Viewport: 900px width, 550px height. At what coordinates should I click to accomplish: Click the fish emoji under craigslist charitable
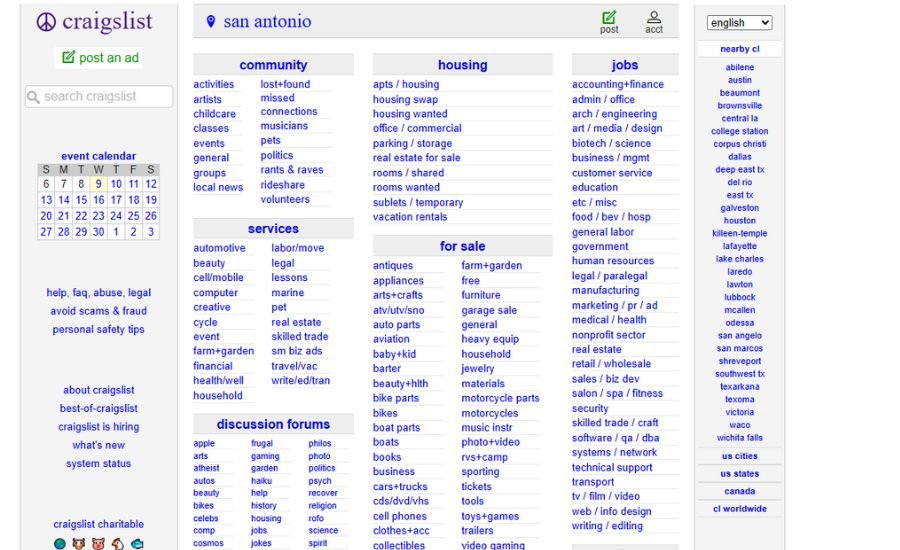(137, 543)
